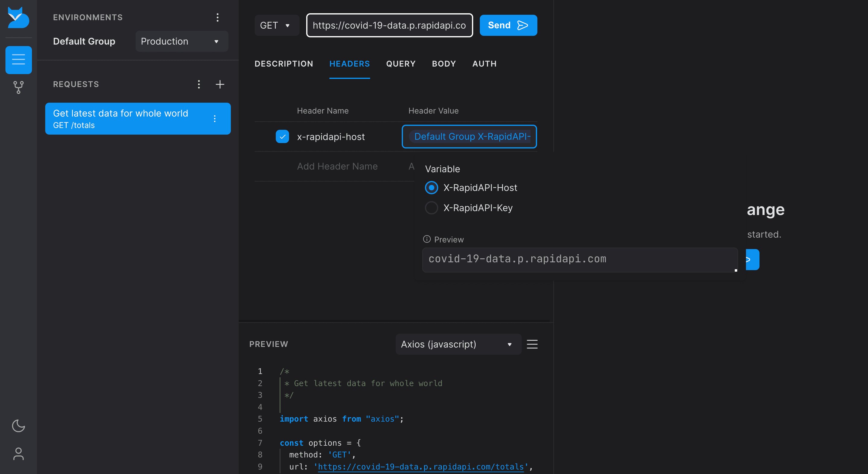Toggle dark mode moon icon
This screenshot has width=868, height=474.
click(x=18, y=426)
